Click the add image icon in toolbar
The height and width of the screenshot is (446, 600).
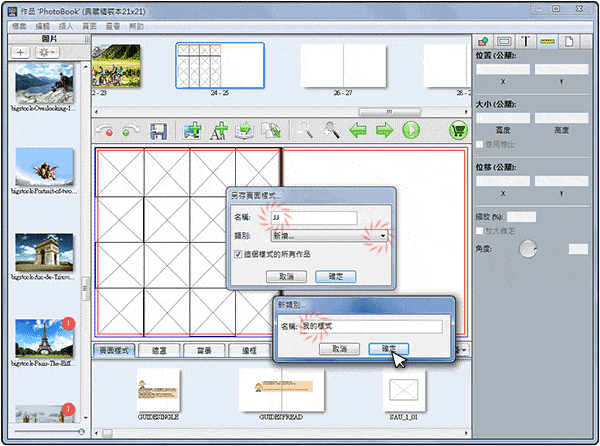(x=192, y=130)
